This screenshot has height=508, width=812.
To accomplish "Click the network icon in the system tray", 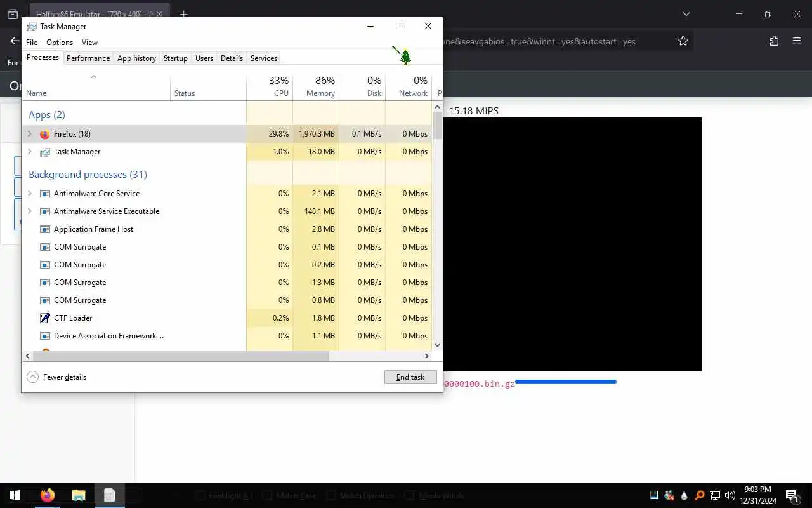I will pos(715,495).
